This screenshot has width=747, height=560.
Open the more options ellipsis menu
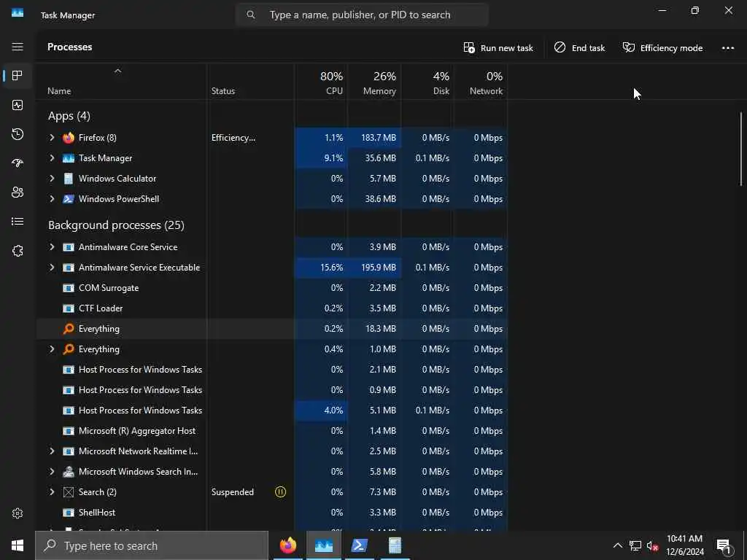(728, 47)
